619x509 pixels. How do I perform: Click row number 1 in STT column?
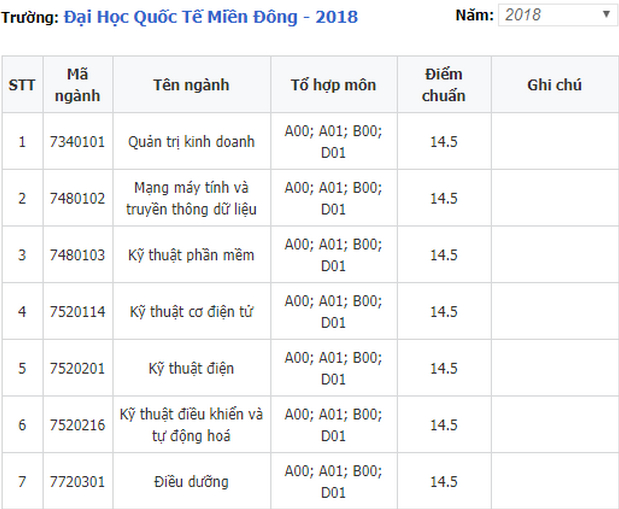(22, 142)
